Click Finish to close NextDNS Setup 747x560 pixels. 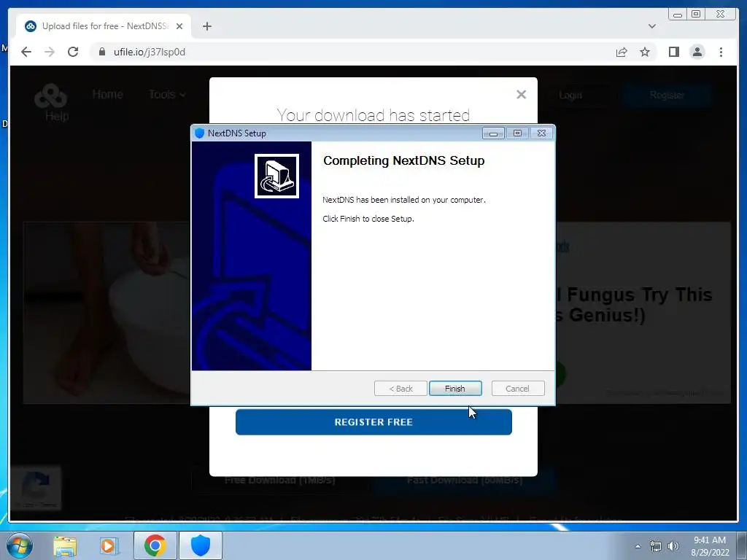pos(455,389)
